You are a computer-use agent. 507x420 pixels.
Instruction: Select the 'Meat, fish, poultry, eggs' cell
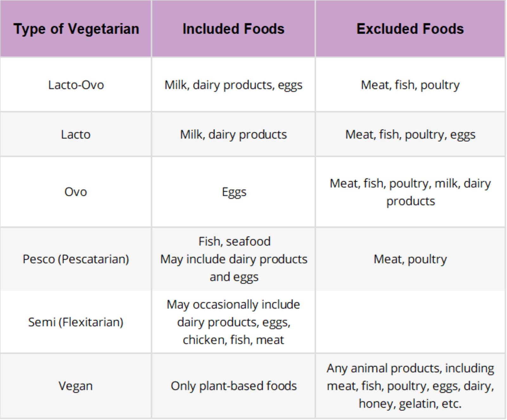pyautogui.click(x=410, y=135)
